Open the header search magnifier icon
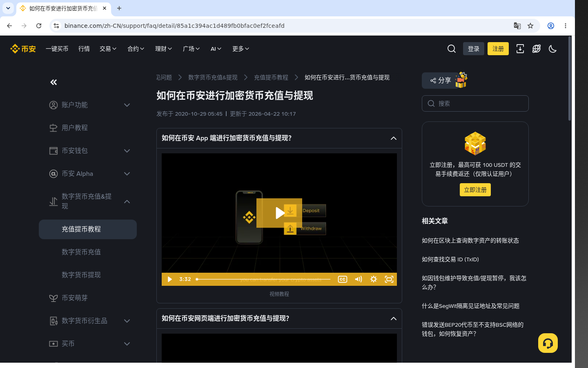Screen dimensions: 588x368 452,49
